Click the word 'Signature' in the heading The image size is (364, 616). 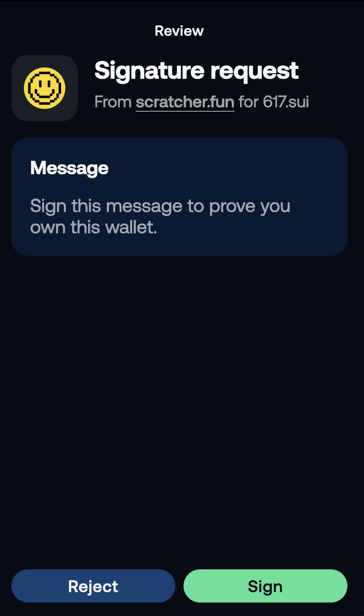click(x=149, y=71)
